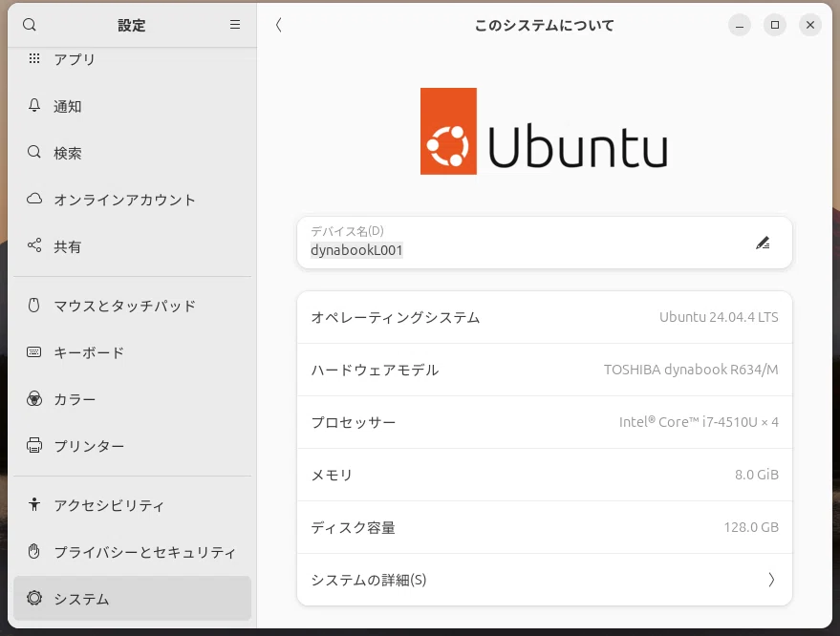Maximize the settings window
This screenshot has width=840, height=636.
click(x=775, y=25)
